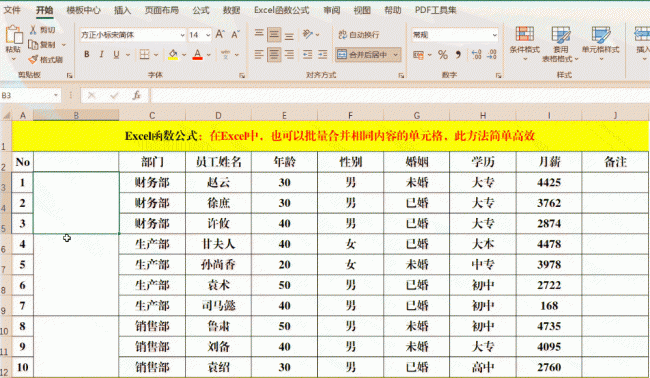Open the Name Box dropdown arrow
The height and width of the screenshot is (378, 650).
tap(56, 95)
